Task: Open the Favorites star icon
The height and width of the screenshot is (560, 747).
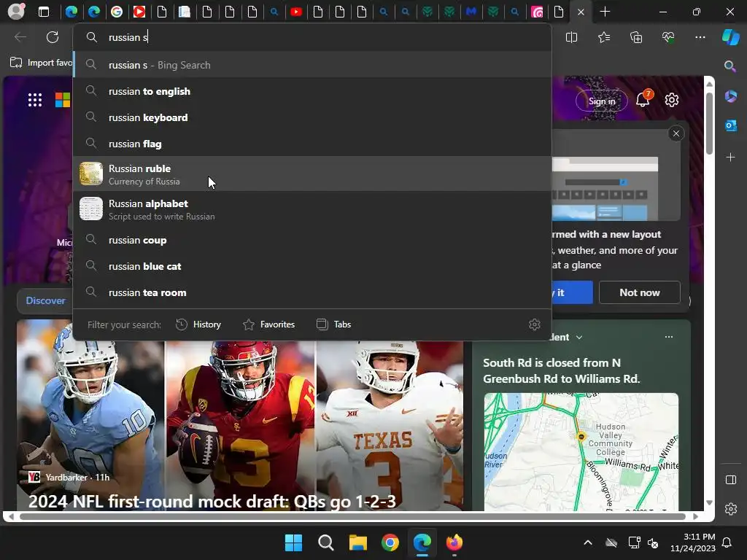Action: pyautogui.click(x=603, y=37)
